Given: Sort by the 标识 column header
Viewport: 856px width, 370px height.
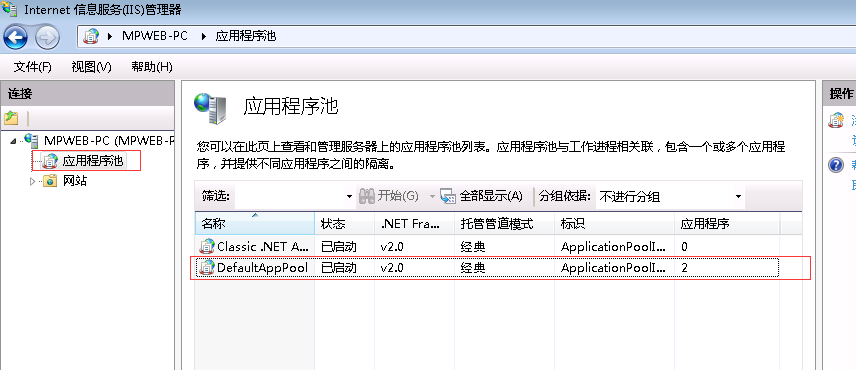Looking at the screenshot, I should (615, 224).
